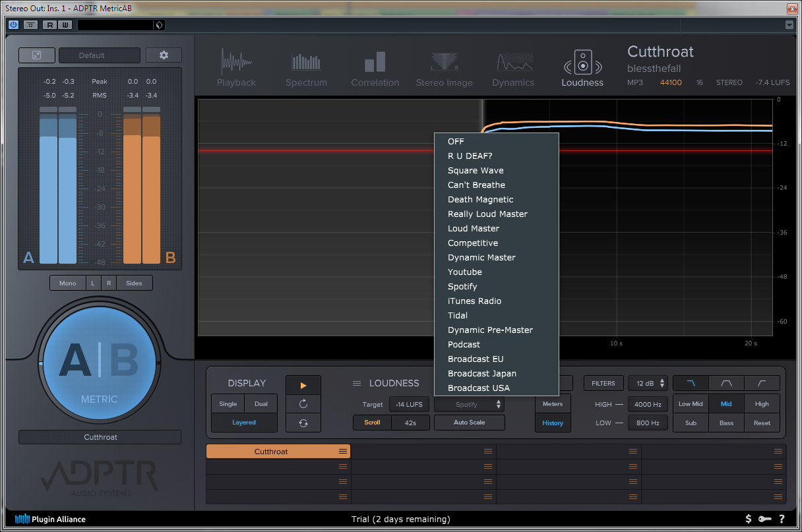The width and height of the screenshot is (802, 532).
Task: Click the Plugin Alliance logo
Action: point(50,519)
